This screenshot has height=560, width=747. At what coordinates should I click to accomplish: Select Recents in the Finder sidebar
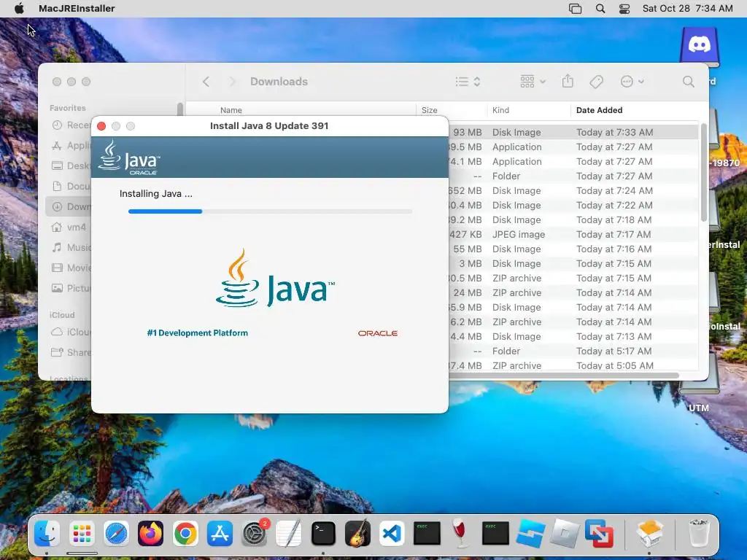[x=71, y=125]
